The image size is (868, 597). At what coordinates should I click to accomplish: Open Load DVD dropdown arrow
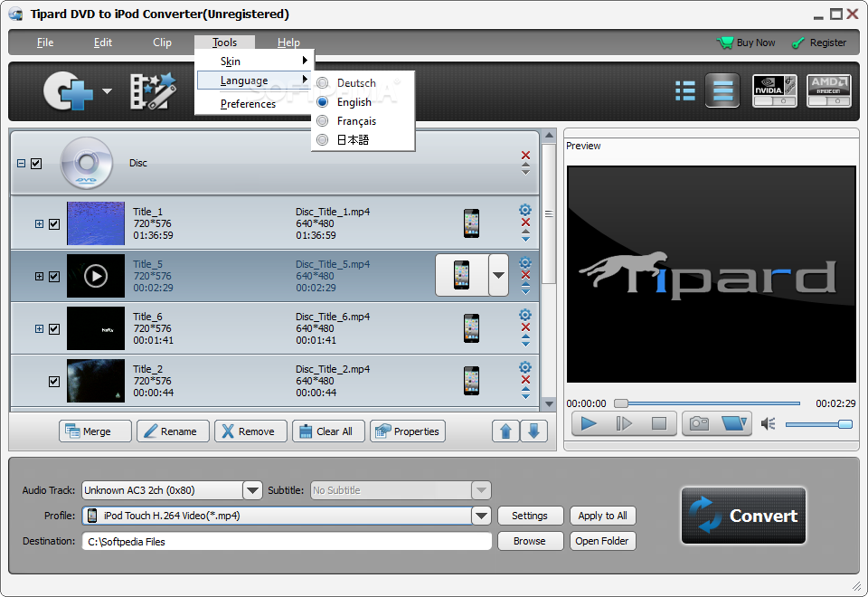[x=107, y=91]
